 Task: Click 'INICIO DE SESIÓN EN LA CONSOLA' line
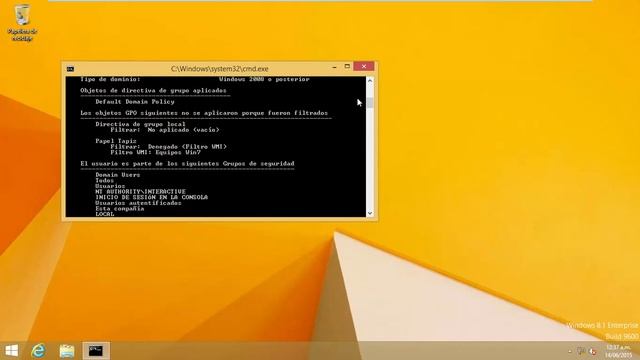click(151, 197)
